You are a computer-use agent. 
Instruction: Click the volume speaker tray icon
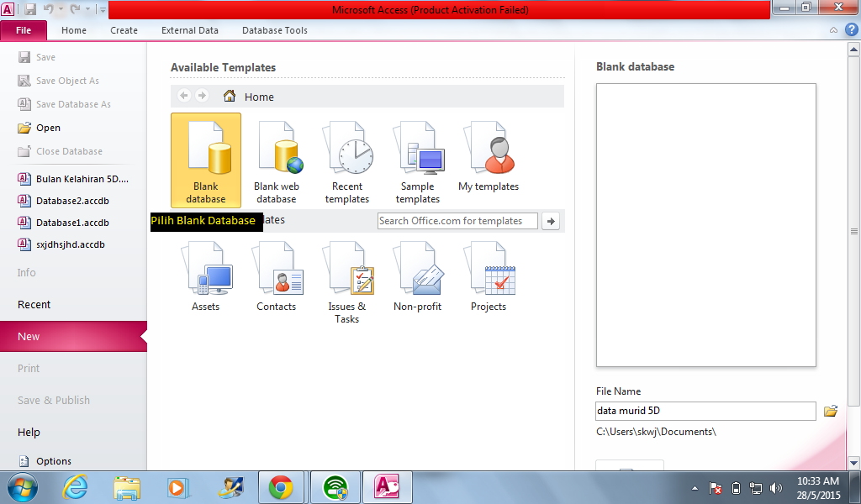tap(776, 488)
